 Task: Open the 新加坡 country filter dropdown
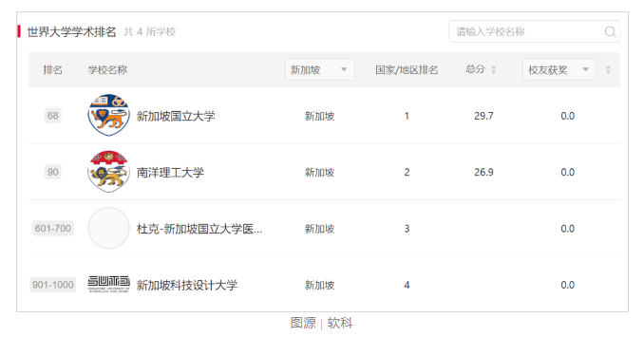[319, 70]
